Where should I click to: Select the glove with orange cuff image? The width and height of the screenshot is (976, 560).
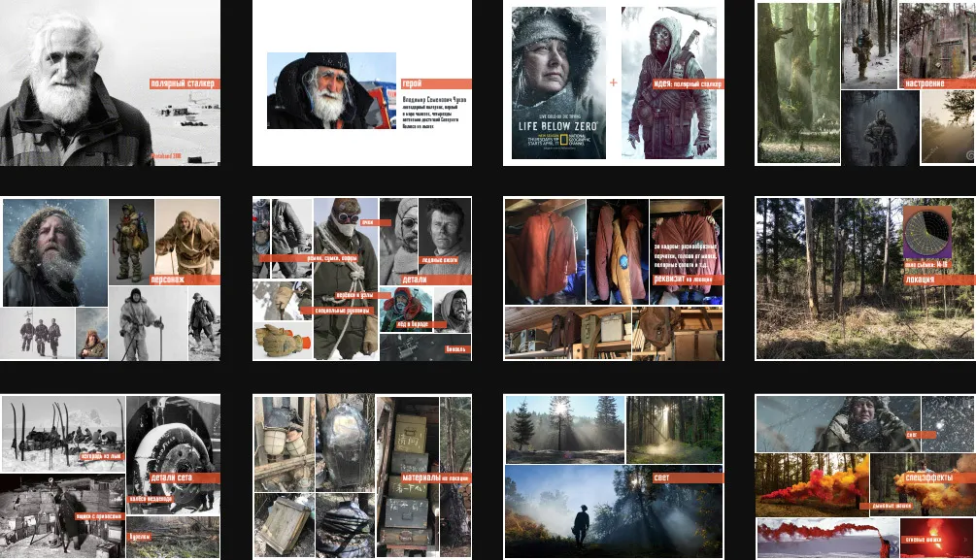coord(282,341)
